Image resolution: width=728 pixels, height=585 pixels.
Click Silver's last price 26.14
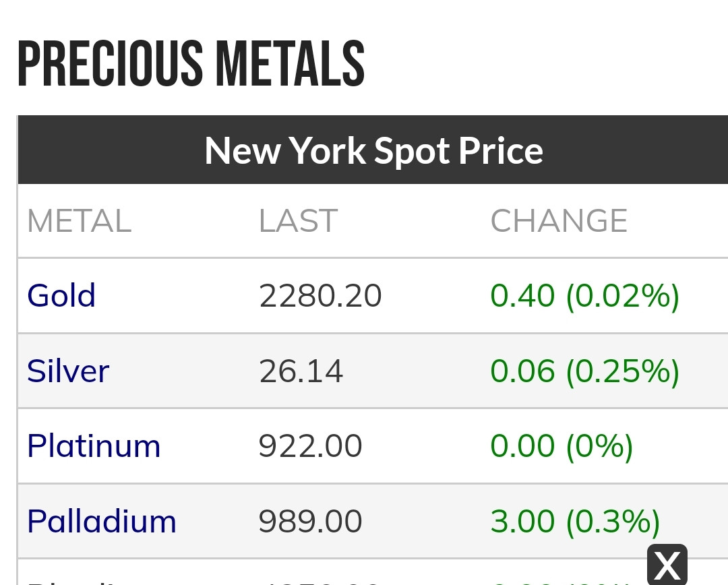[301, 371]
